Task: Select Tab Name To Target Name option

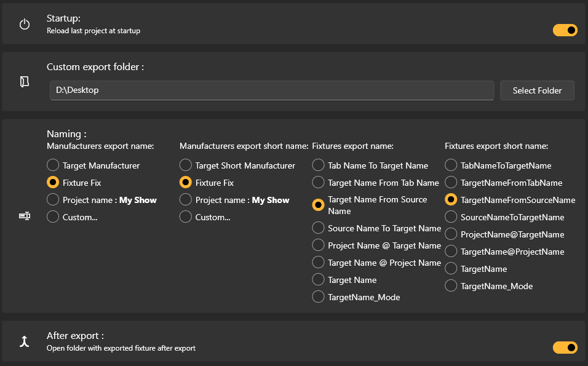Action: tap(319, 165)
